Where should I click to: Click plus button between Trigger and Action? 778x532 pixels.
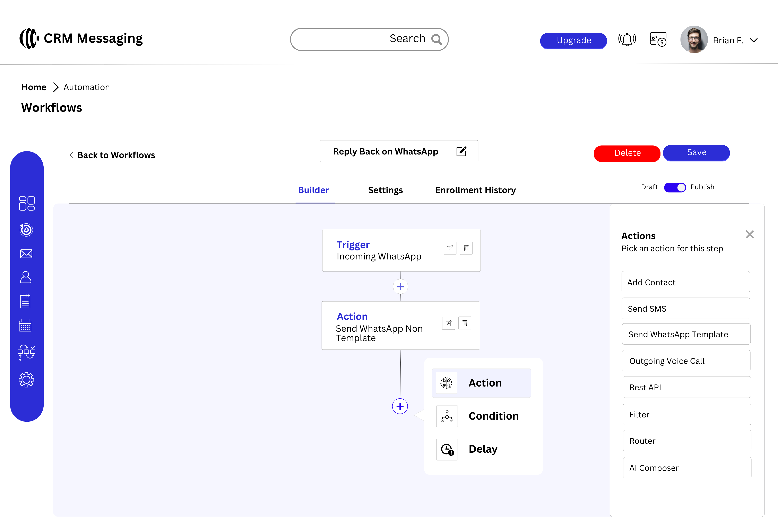click(400, 287)
